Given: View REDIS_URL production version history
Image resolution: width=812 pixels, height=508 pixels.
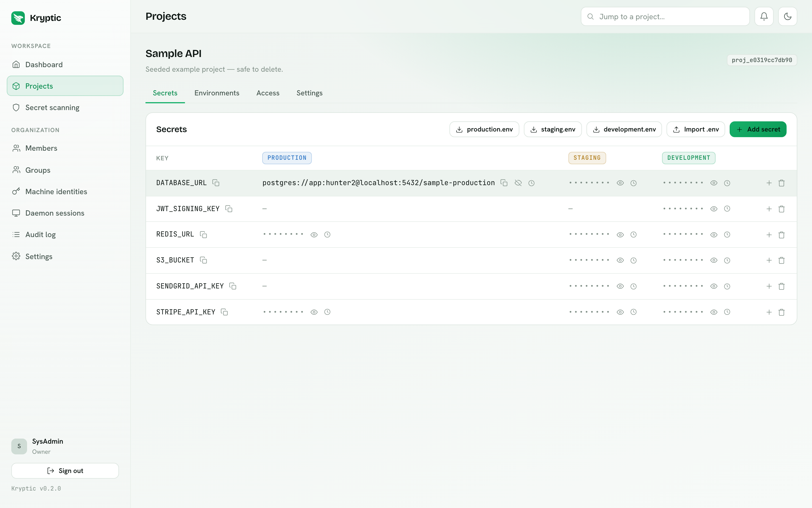Looking at the screenshot, I should [328, 235].
